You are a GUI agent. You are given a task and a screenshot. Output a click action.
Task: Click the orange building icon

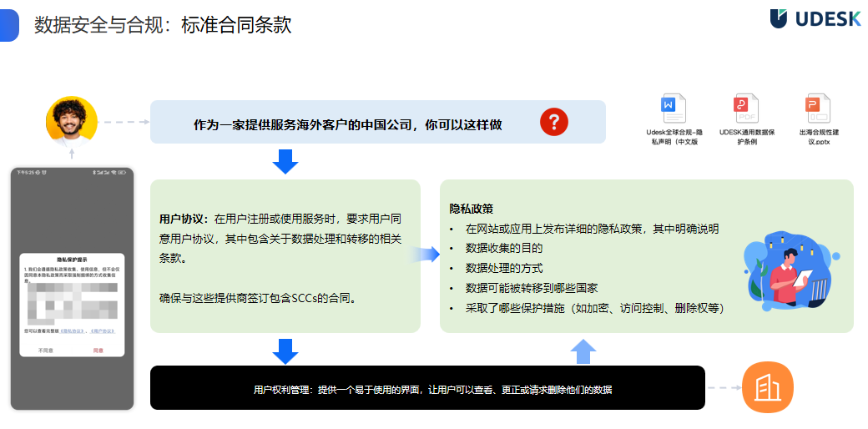767,388
